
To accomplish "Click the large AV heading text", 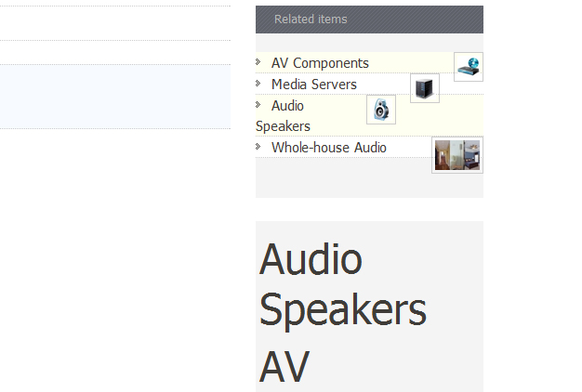I will coord(284,366).
